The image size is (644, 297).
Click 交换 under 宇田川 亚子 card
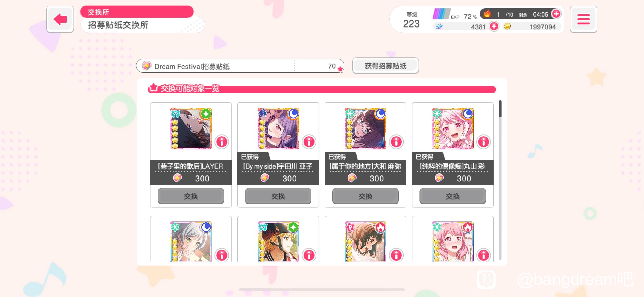point(278,196)
